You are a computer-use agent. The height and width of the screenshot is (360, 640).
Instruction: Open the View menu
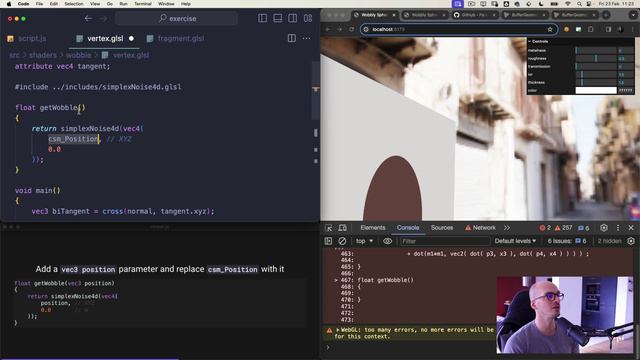pyautogui.click(x=95, y=4)
